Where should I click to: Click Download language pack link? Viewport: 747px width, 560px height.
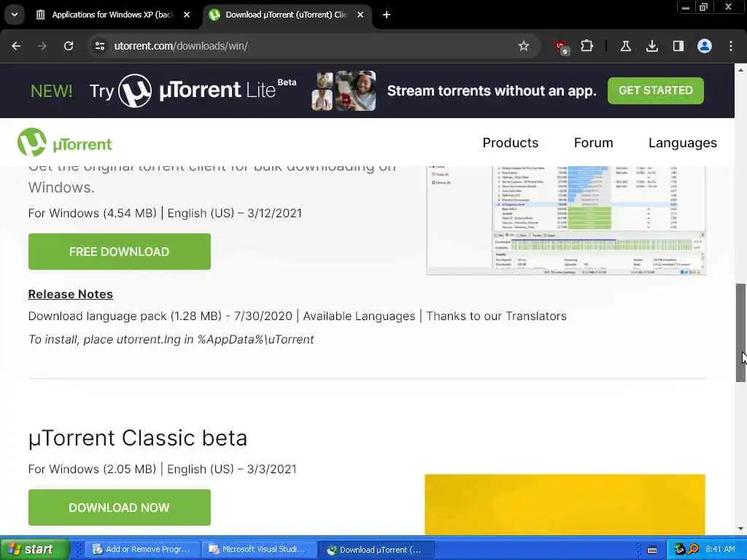coord(125,316)
